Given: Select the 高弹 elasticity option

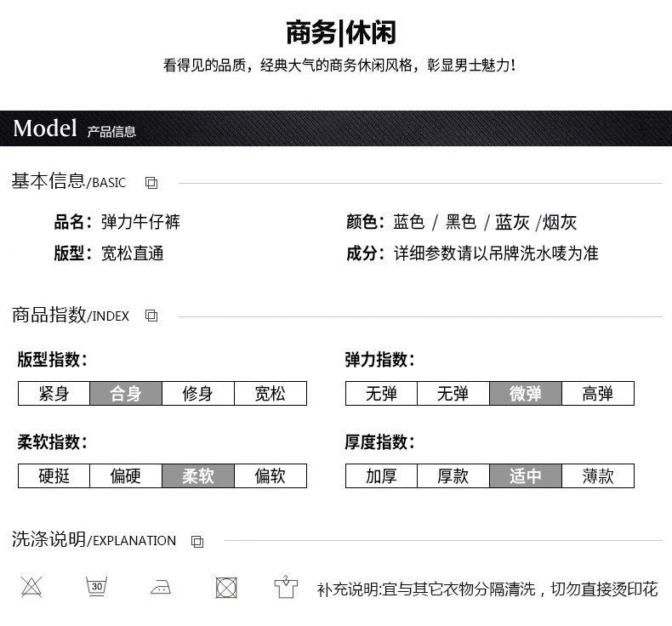Looking at the screenshot, I should 598,394.
